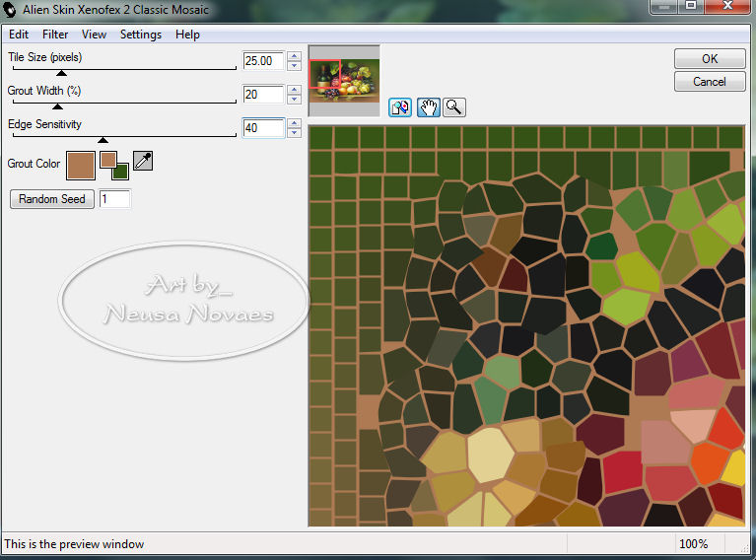
Task: Cancel the Classic Mosaic dialog
Action: coord(710,82)
